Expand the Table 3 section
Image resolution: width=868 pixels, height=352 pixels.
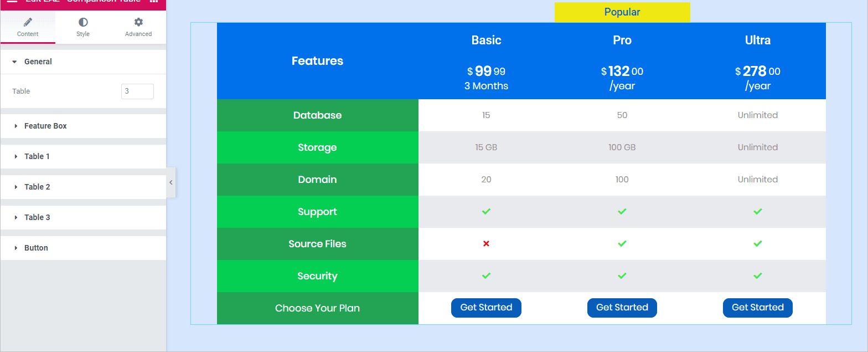(83, 217)
